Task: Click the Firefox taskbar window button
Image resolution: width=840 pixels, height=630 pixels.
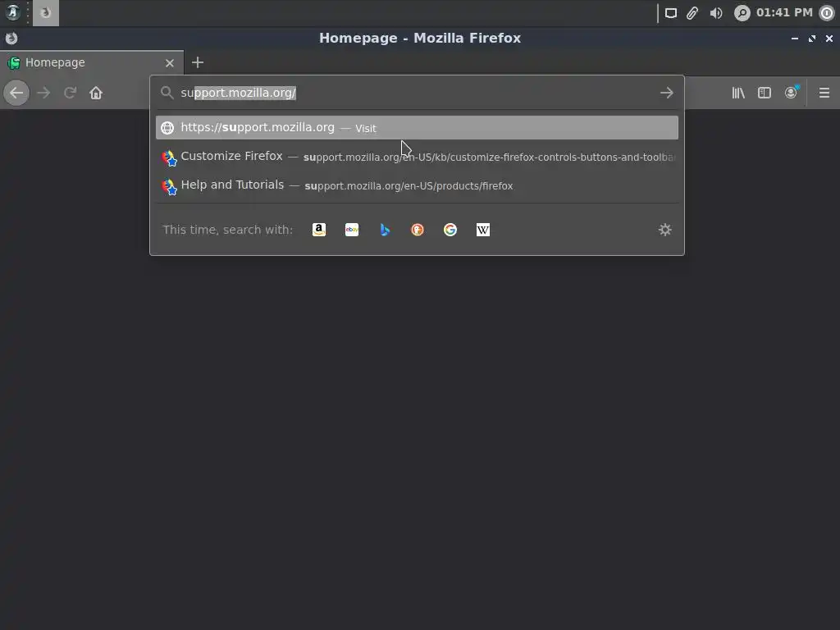Action: (46, 13)
